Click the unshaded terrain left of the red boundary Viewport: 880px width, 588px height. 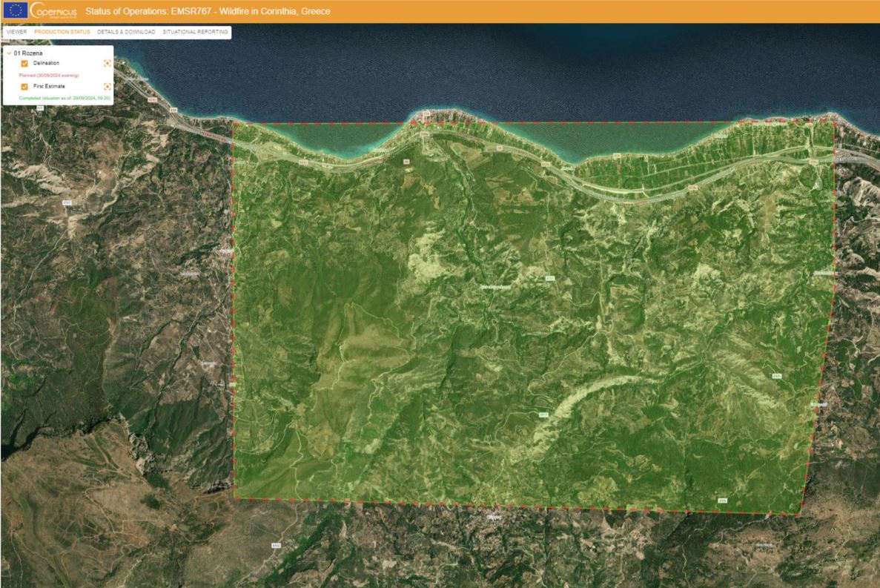pos(111,297)
